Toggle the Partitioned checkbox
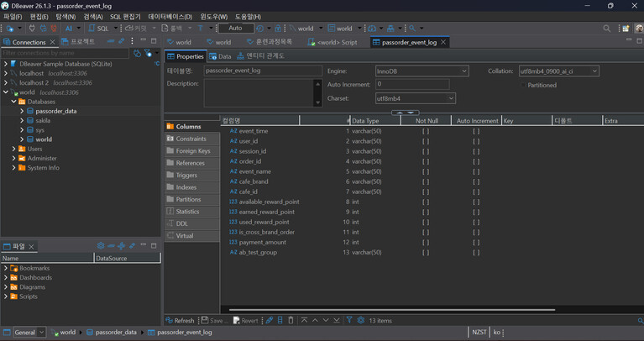The image size is (644, 341). pos(523,85)
